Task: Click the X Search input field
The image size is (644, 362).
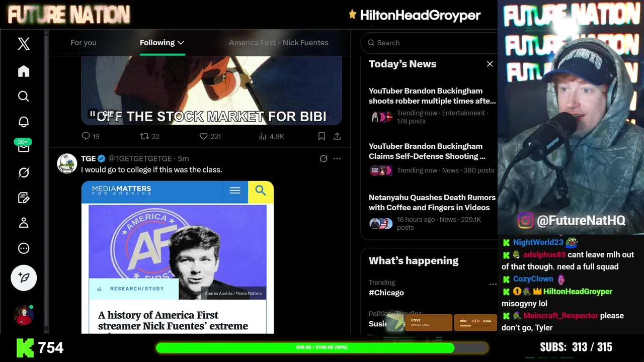Action: click(429, 43)
